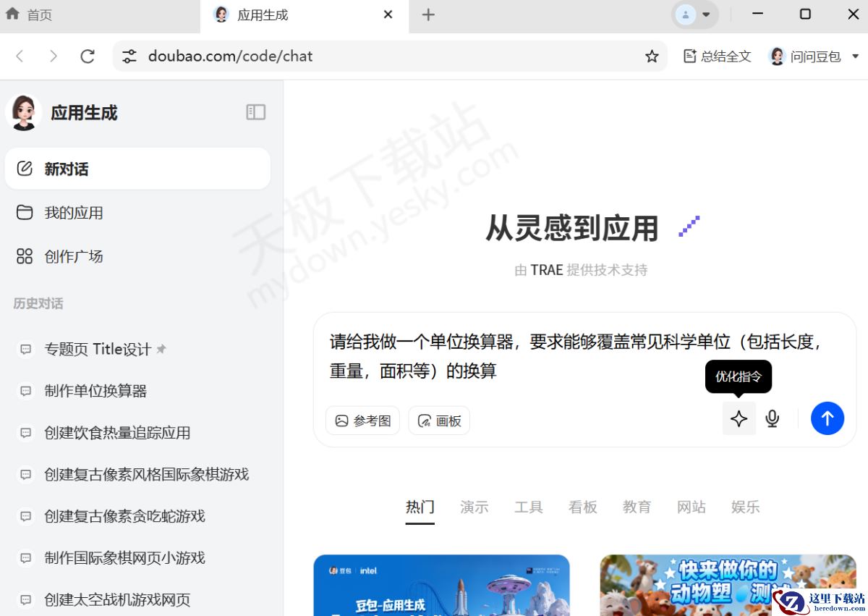Viewport: 868px width, 616px height.
Task: Open the browser profile dropdown
Action: coord(694,14)
